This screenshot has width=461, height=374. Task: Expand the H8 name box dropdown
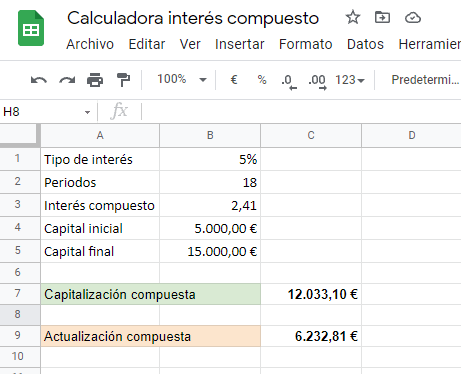(87, 112)
